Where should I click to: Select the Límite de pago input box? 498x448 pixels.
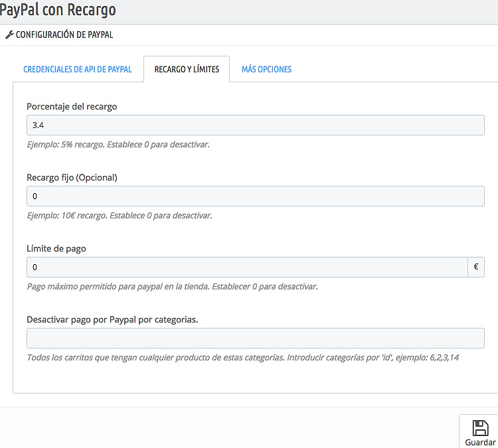click(x=247, y=267)
